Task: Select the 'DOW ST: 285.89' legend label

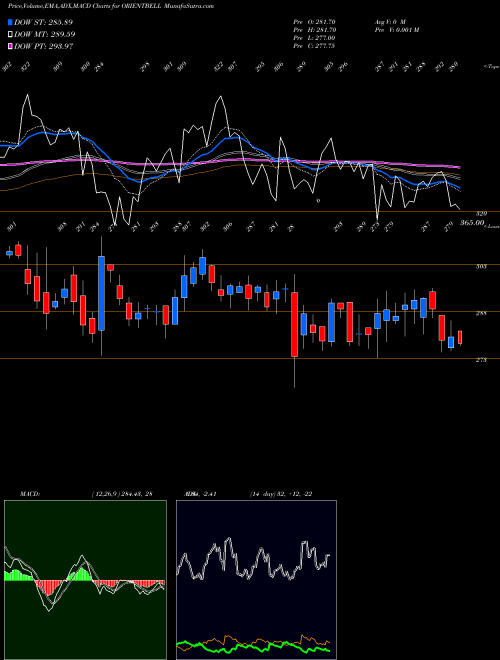Action: (x=44, y=22)
